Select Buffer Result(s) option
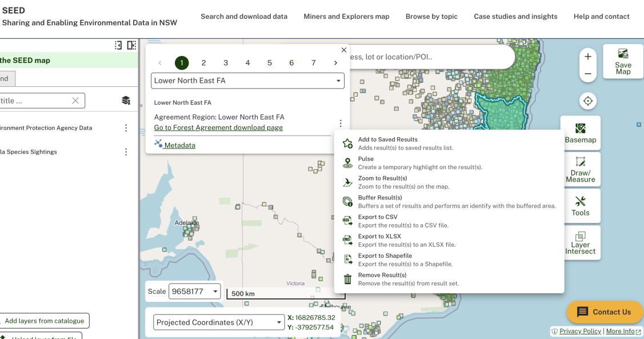This screenshot has width=644, height=339. [449, 201]
